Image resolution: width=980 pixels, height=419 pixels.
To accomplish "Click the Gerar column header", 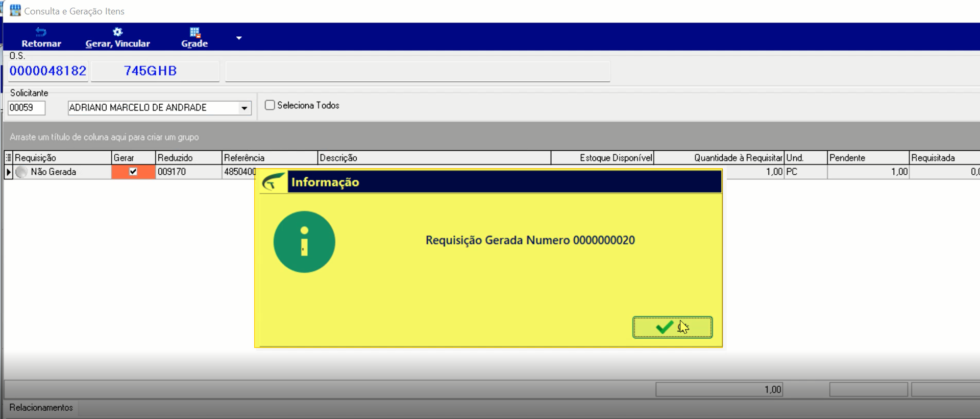I will click(x=133, y=158).
